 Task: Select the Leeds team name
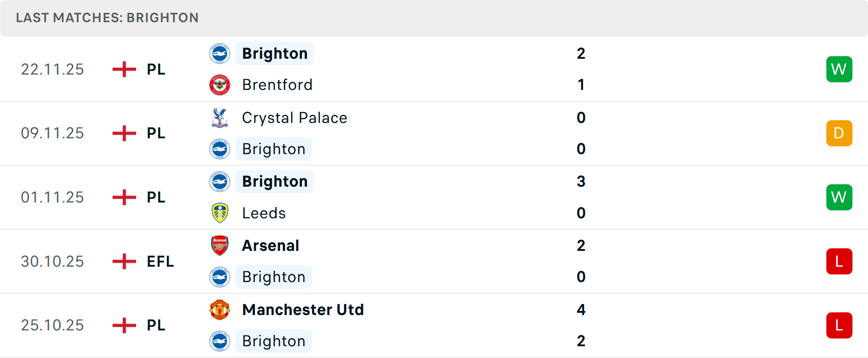[x=264, y=213]
